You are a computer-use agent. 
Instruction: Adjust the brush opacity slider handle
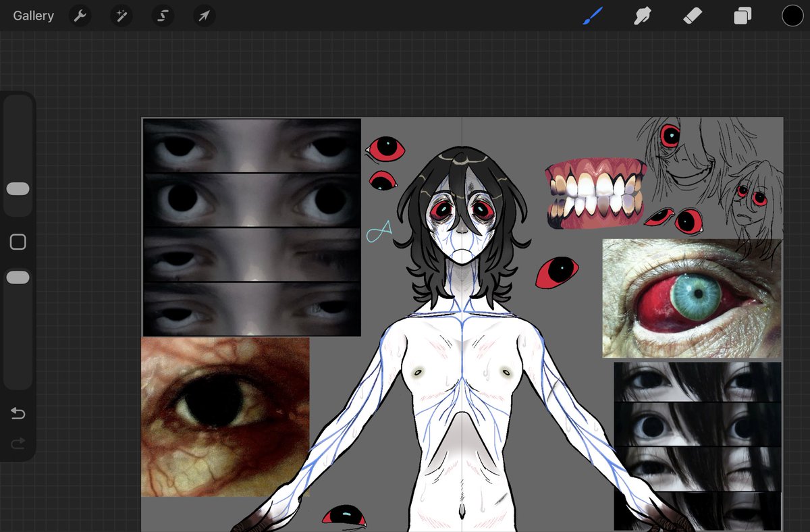(x=18, y=277)
